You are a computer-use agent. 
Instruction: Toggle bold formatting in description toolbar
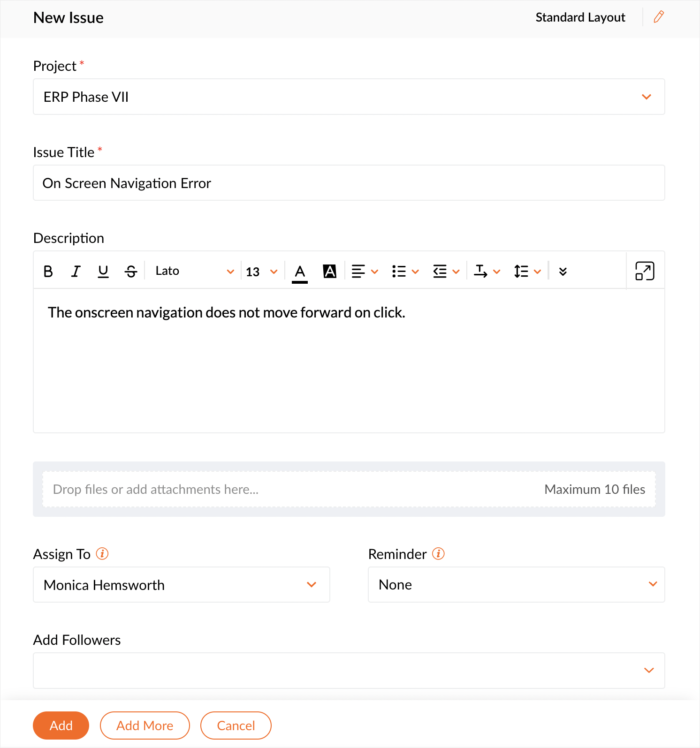click(x=48, y=271)
